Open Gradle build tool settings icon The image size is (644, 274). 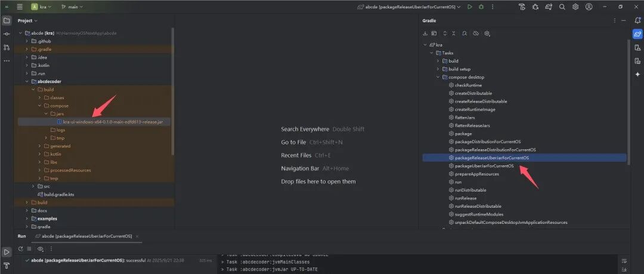click(x=487, y=33)
